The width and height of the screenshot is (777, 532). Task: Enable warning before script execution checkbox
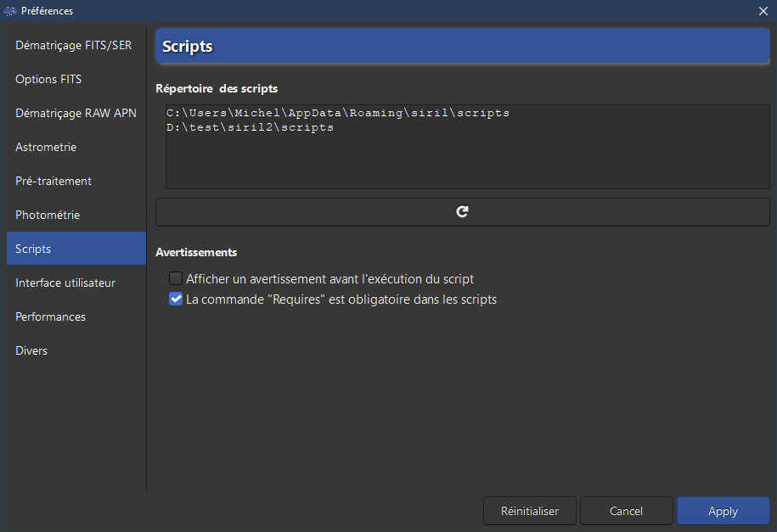click(x=176, y=278)
